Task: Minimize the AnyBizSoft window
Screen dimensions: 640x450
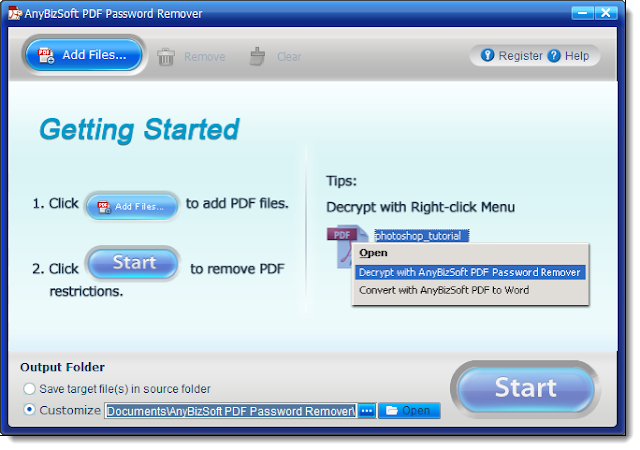Action: coord(582,13)
